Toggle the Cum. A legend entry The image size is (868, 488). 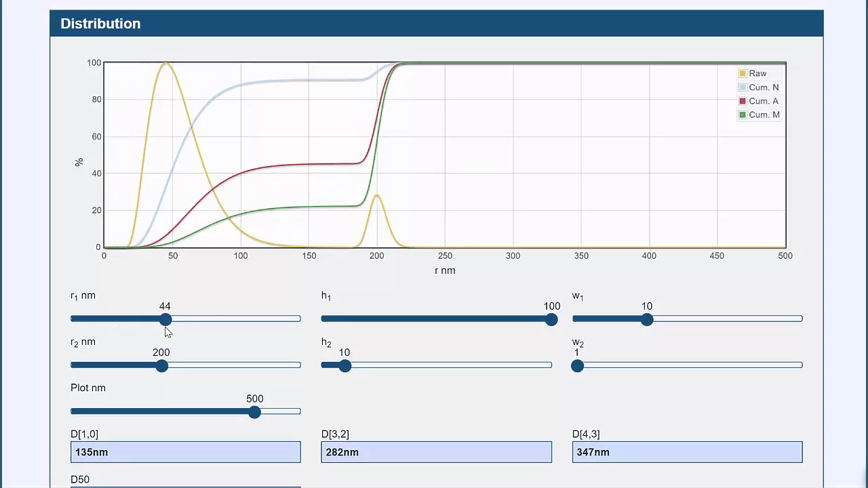[759, 101]
